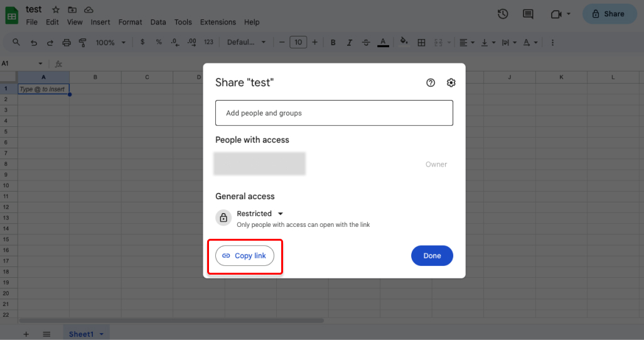The image size is (644, 340).
Task: Decrease decimal places icon
Action: click(x=175, y=42)
